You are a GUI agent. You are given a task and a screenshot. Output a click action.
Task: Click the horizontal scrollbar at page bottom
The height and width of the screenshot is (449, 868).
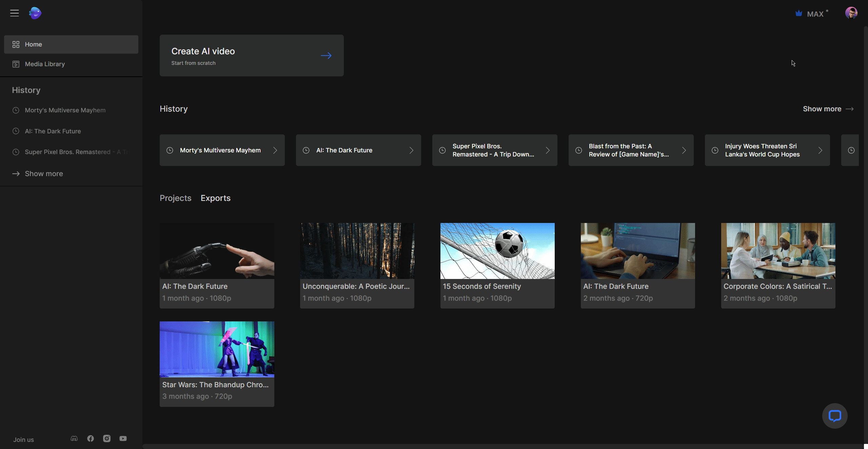coord(502,446)
